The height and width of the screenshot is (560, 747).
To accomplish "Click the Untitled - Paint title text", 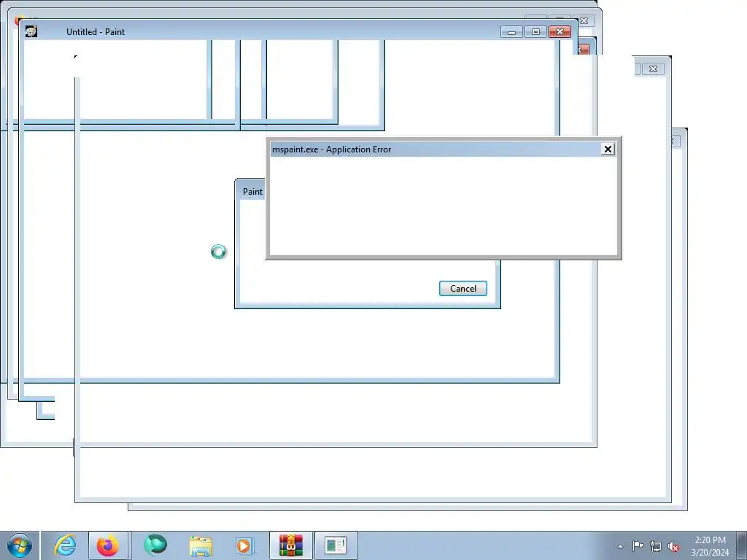I will pyautogui.click(x=96, y=32).
